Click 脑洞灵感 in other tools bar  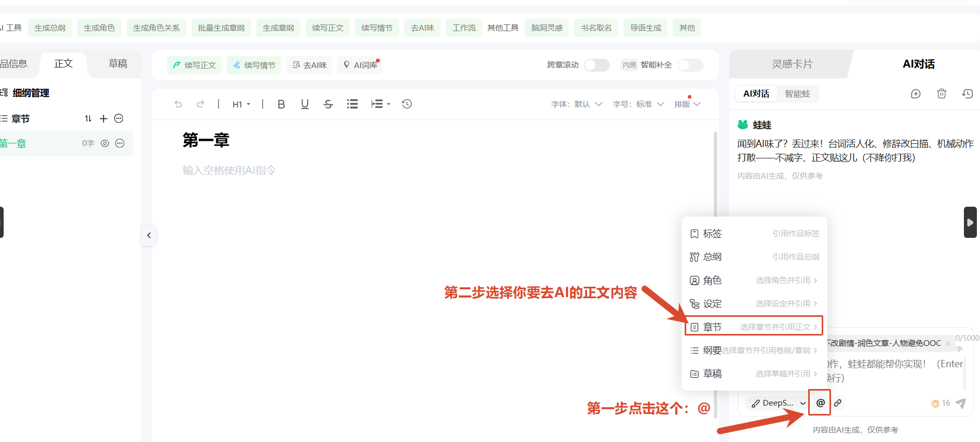point(547,28)
